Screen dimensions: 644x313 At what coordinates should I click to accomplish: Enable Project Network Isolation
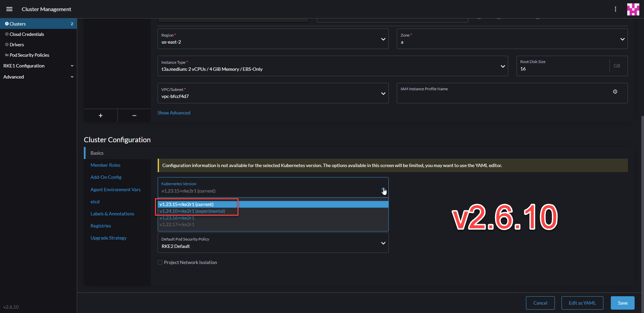click(160, 262)
